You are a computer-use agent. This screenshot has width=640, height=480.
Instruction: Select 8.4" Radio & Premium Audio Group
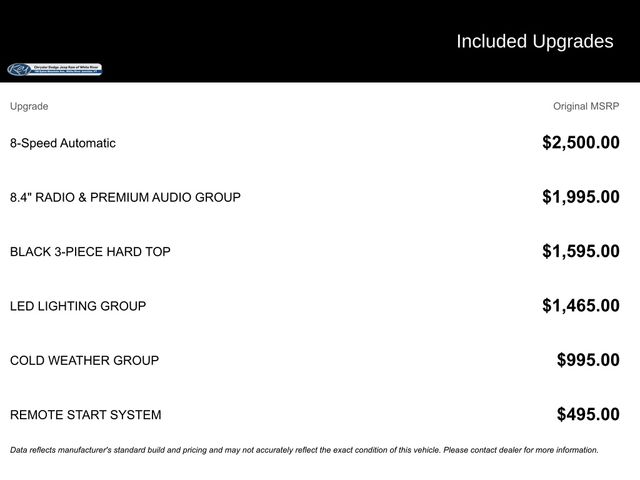coord(125,197)
